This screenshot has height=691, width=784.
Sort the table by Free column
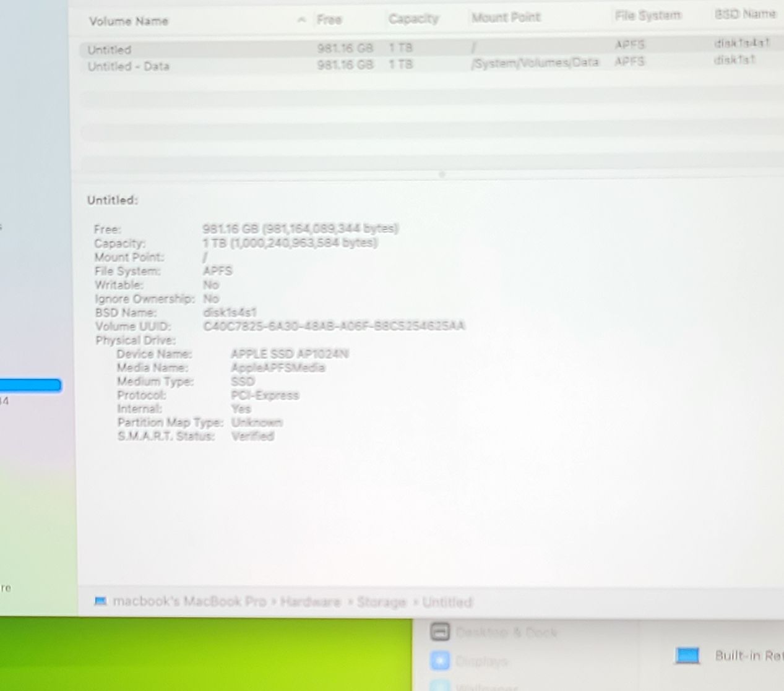329,20
